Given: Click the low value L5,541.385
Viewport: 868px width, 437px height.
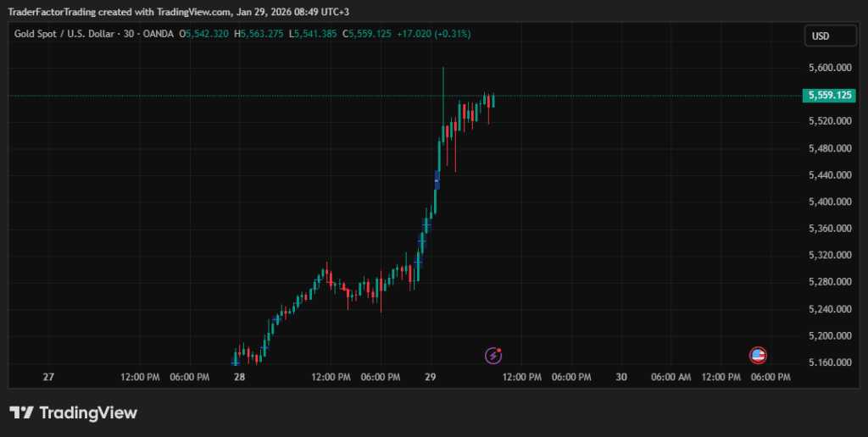Looking at the screenshot, I should (312, 34).
